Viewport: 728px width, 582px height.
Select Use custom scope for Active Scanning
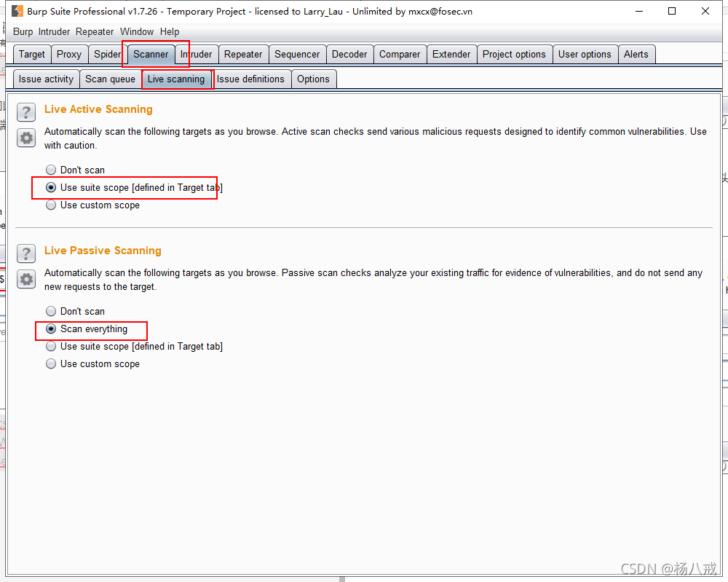tap(93, 205)
